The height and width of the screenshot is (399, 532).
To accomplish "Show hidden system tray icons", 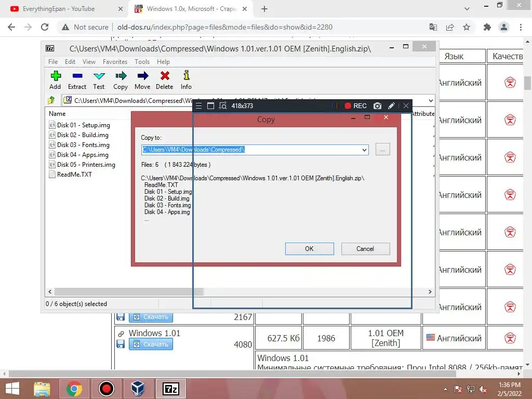I will coord(445,389).
